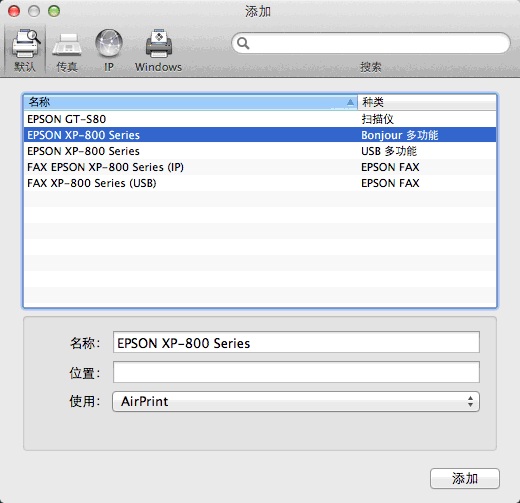Sort by the 名称 column header
Image resolution: width=520 pixels, height=503 pixels.
pyautogui.click(x=190, y=102)
